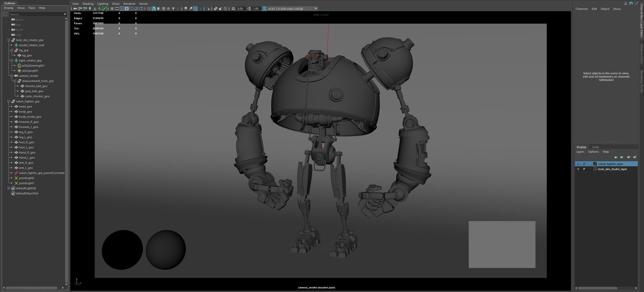This screenshot has height=292, width=644.
Task: Toggle P playback of robot_fighter_layer
Action: click(584, 164)
